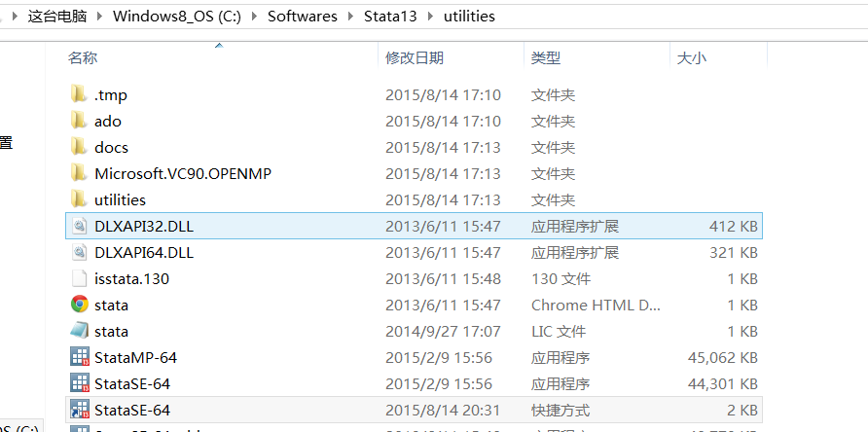Screen dimensions: 868x432
Task: Select the stata LIC file icon
Action: click(x=80, y=331)
